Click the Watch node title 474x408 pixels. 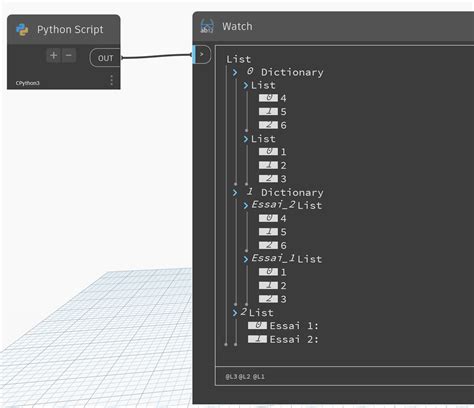pyautogui.click(x=237, y=26)
